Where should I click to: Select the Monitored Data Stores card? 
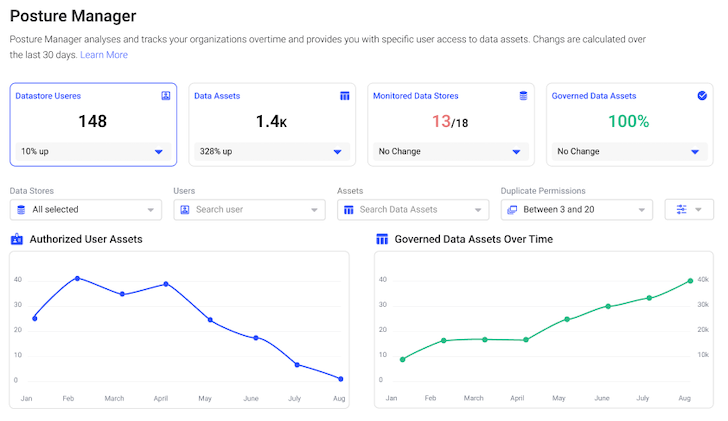(450, 123)
